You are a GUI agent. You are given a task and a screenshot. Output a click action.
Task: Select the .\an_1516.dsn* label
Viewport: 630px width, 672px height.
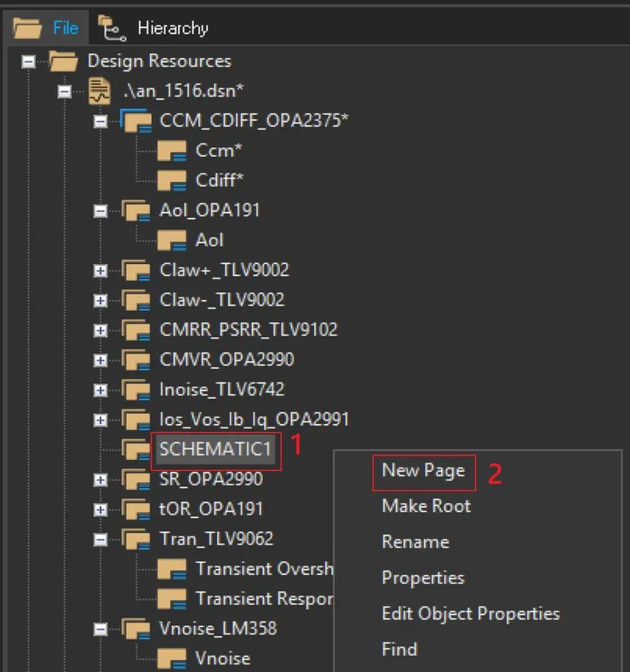click(183, 91)
